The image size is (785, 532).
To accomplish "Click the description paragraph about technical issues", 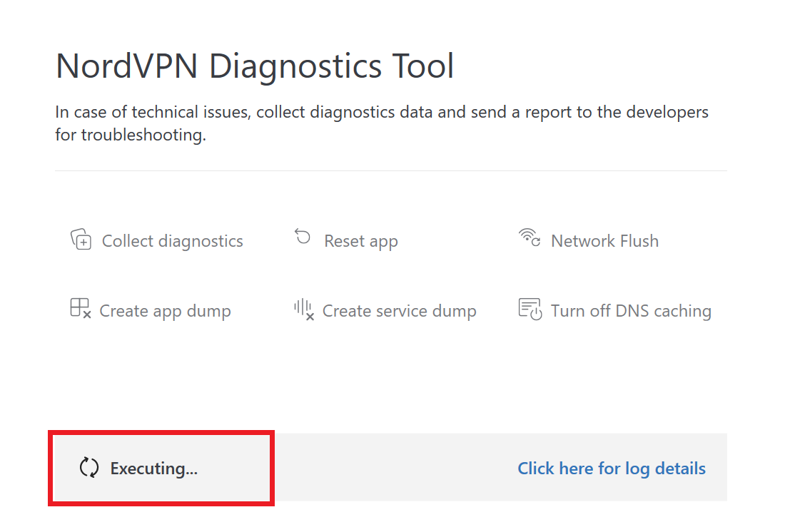I will pos(382,113).
